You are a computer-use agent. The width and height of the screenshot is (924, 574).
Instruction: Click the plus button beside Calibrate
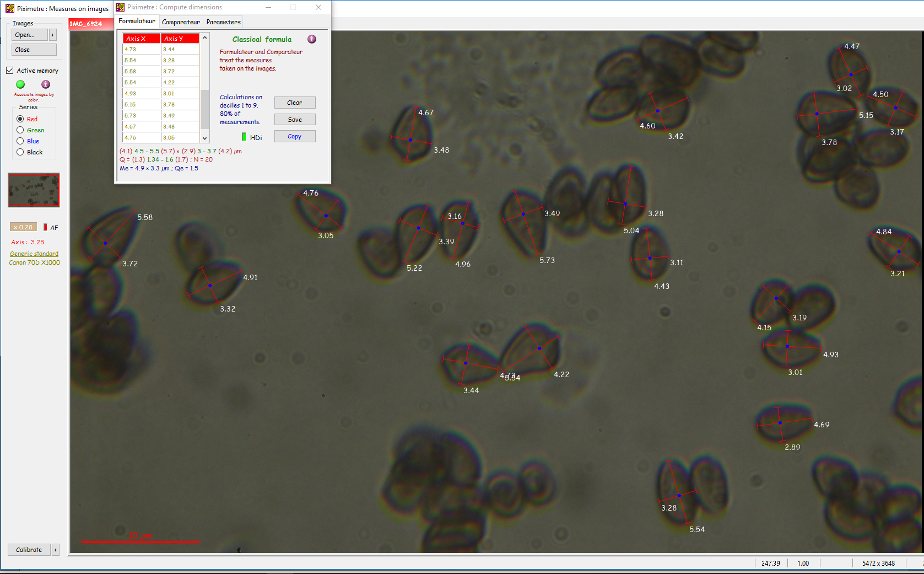(x=55, y=550)
